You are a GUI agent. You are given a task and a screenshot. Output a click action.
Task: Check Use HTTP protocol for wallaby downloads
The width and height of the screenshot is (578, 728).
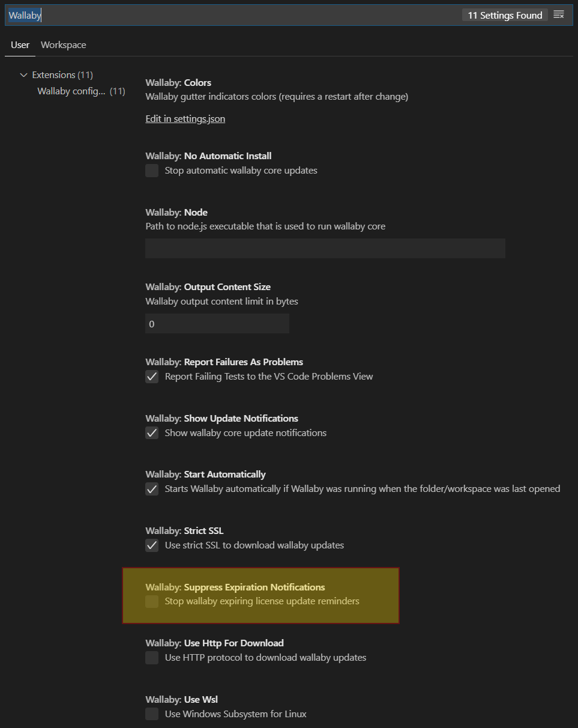click(x=152, y=658)
